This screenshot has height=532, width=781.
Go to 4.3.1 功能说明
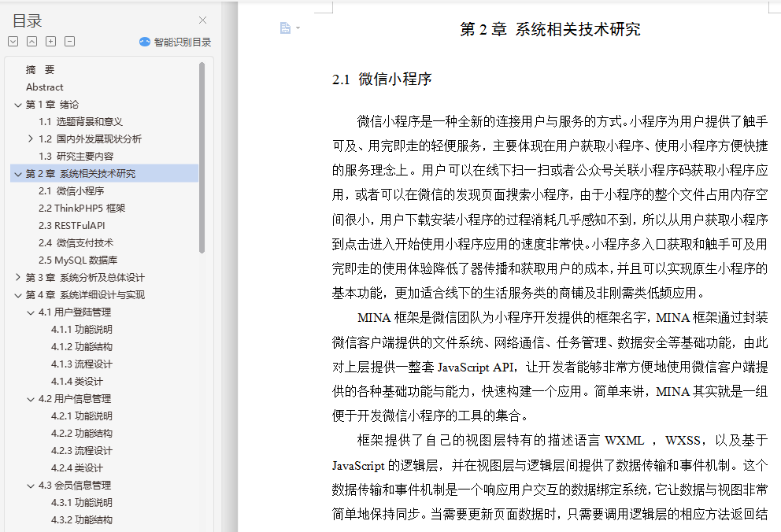click(82, 503)
